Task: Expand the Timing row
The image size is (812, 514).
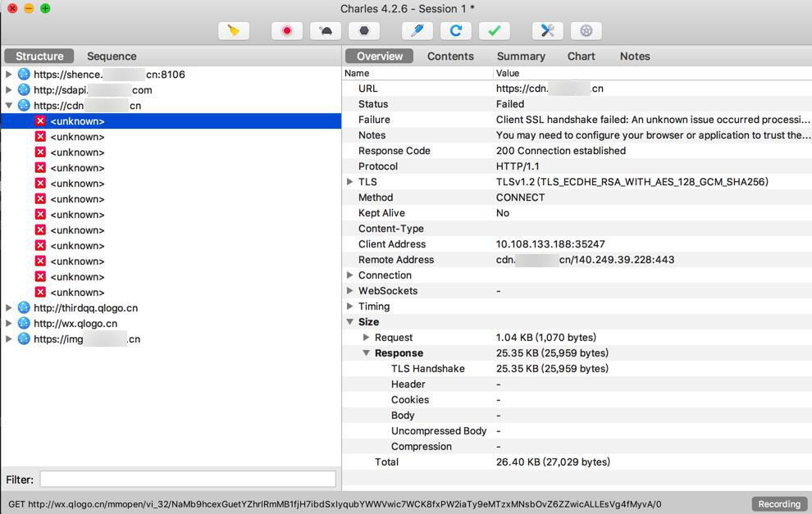Action: click(x=349, y=306)
